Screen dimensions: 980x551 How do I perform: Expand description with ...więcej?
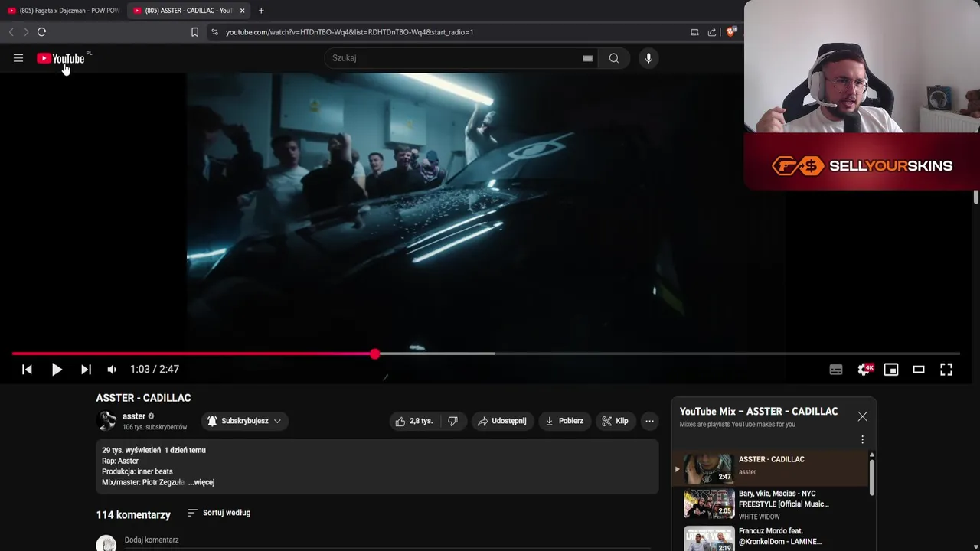pyautogui.click(x=201, y=483)
